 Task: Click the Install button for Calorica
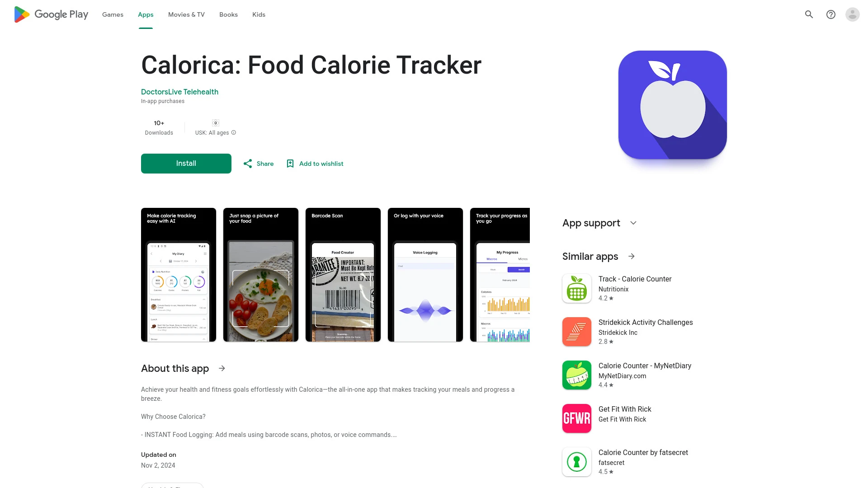186,163
